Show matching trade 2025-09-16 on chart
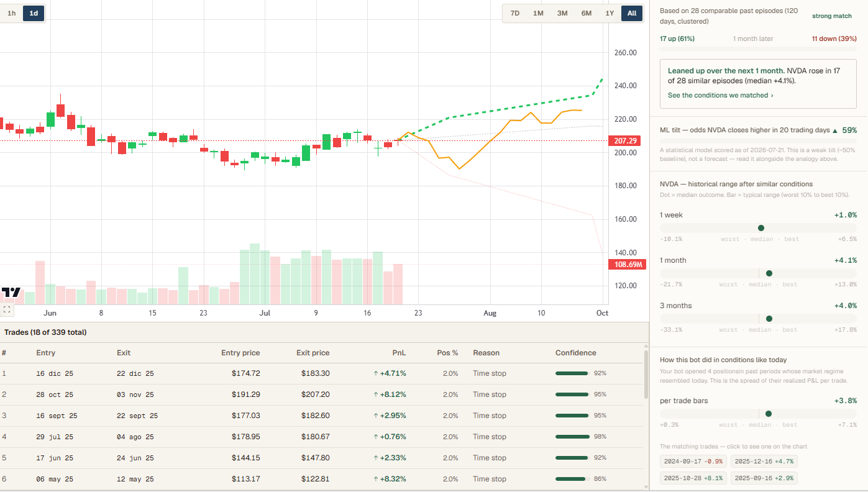This screenshot has width=868, height=492. click(x=764, y=478)
